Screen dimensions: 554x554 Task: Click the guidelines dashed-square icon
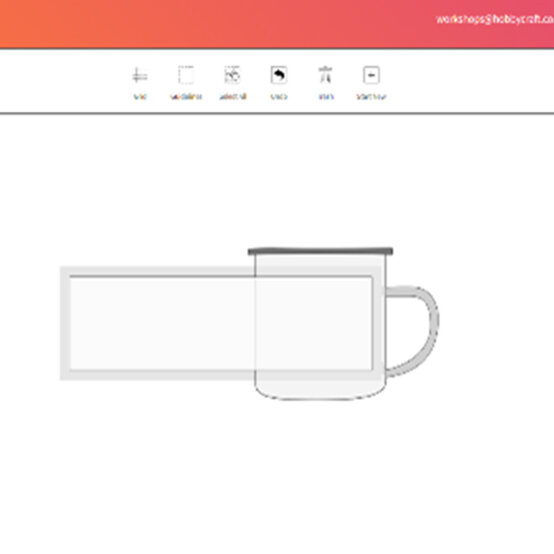pyautogui.click(x=186, y=75)
